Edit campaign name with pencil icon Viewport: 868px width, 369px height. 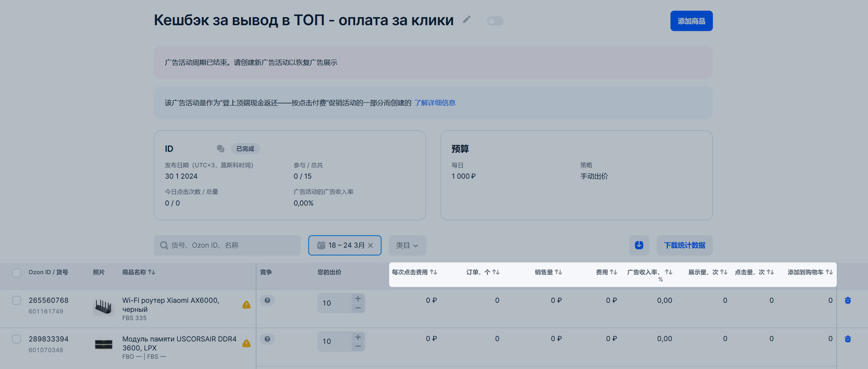[x=466, y=19]
